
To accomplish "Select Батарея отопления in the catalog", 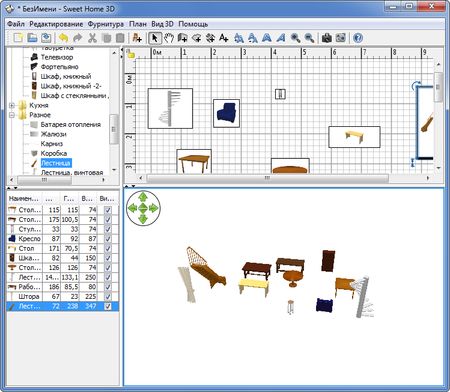I will (x=71, y=125).
